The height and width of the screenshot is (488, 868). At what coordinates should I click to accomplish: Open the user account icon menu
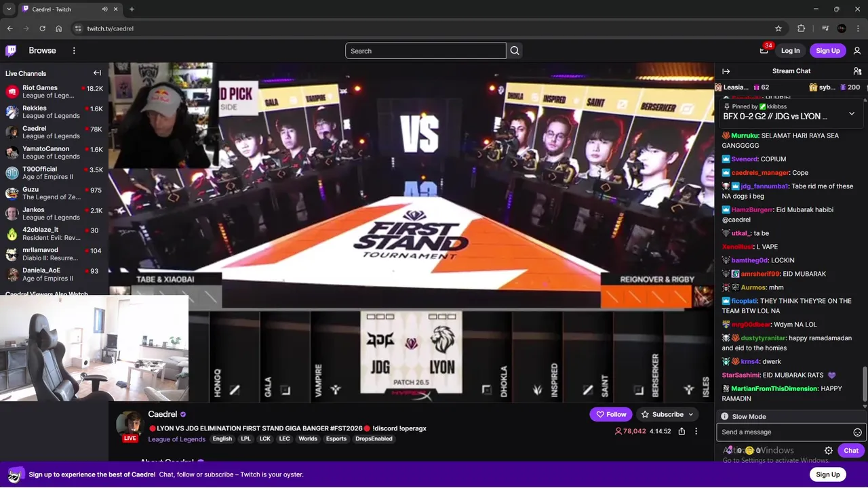[x=857, y=51]
